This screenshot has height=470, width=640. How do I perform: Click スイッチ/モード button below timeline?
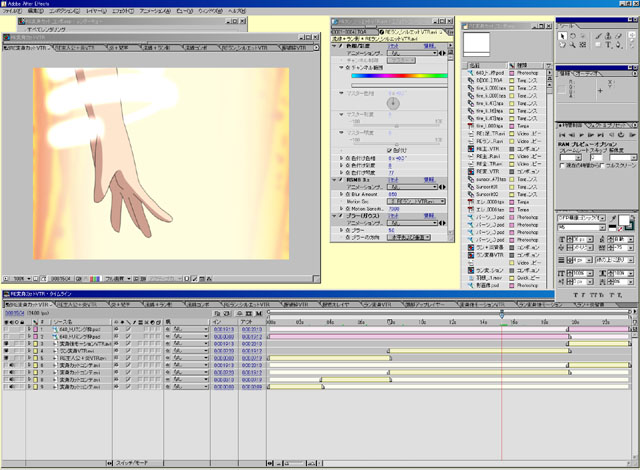[x=130, y=463]
